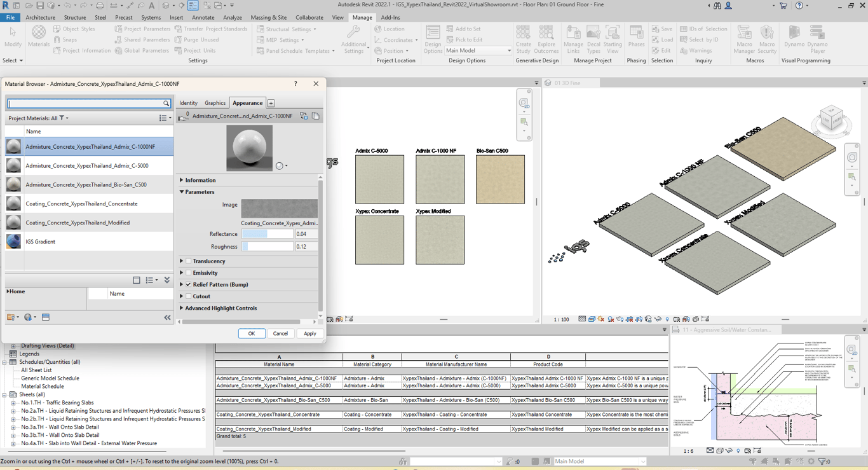Enable the Translucency checkbox

[188, 261]
